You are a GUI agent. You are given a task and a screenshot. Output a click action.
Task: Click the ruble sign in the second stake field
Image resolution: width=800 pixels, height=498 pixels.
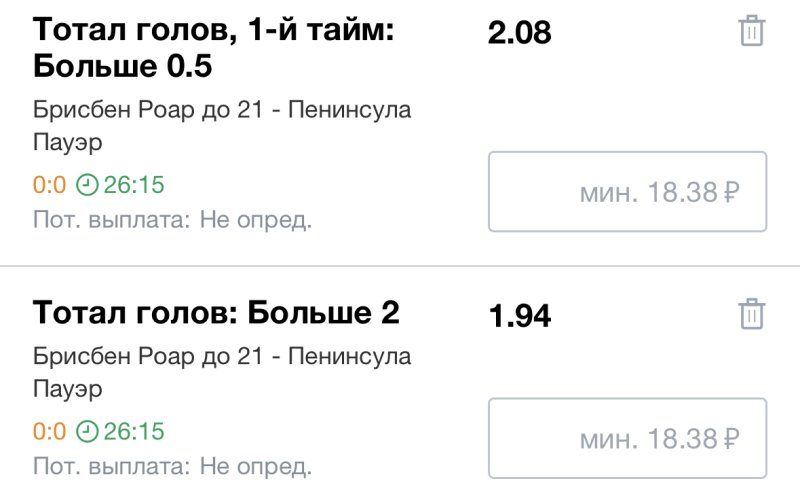point(730,439)
